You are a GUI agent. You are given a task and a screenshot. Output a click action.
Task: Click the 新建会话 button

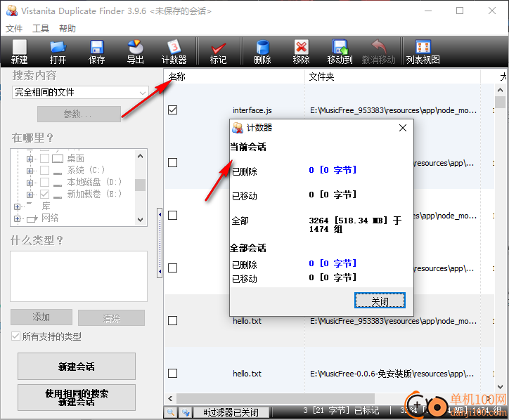tap(77, 367)
